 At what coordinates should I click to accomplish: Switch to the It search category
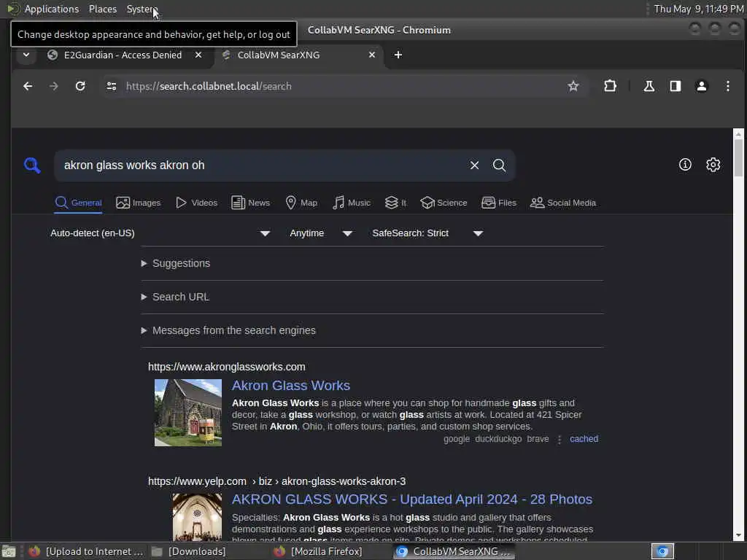pos(395,203)
